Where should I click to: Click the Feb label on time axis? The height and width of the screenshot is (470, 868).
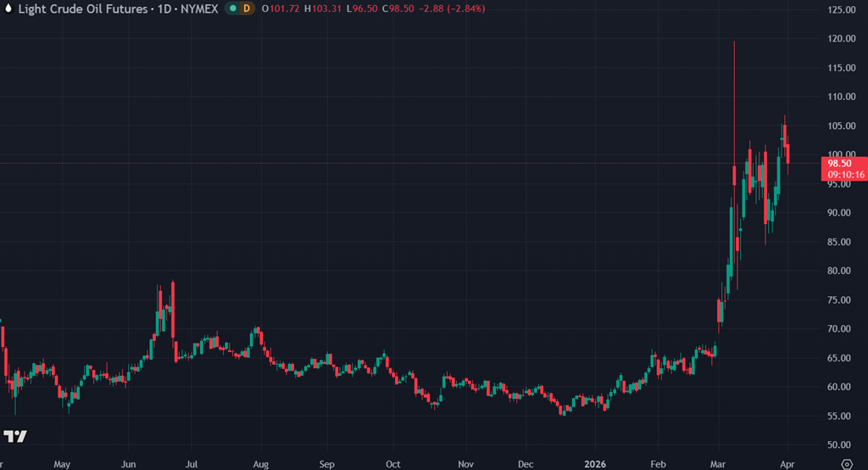(658, 464)
